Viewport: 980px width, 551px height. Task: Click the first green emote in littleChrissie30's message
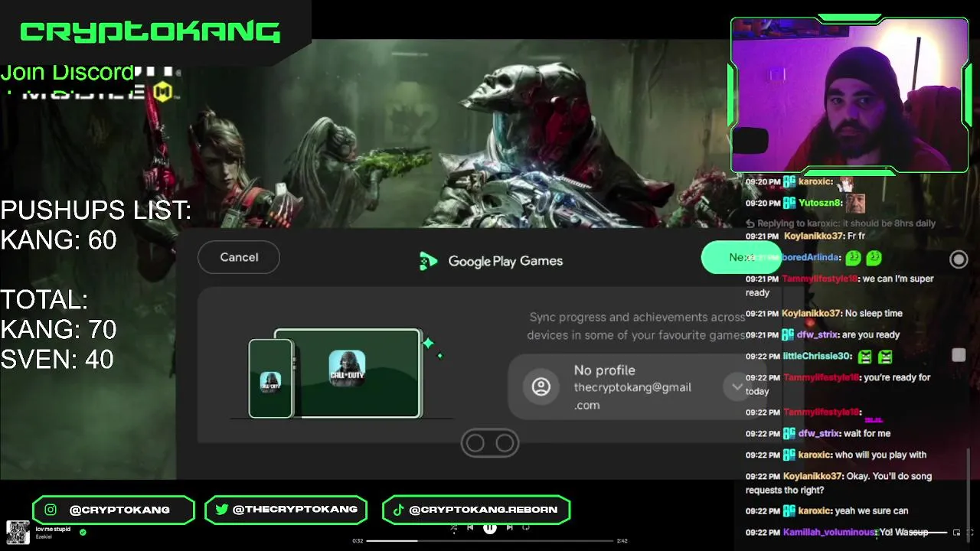pyautogui.click(x=864, y=356)
